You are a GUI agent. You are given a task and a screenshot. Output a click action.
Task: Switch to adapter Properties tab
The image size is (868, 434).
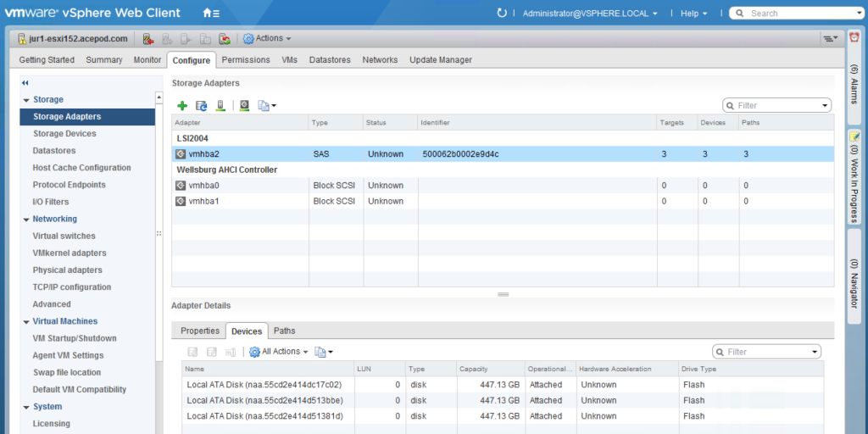pos(200,331)
